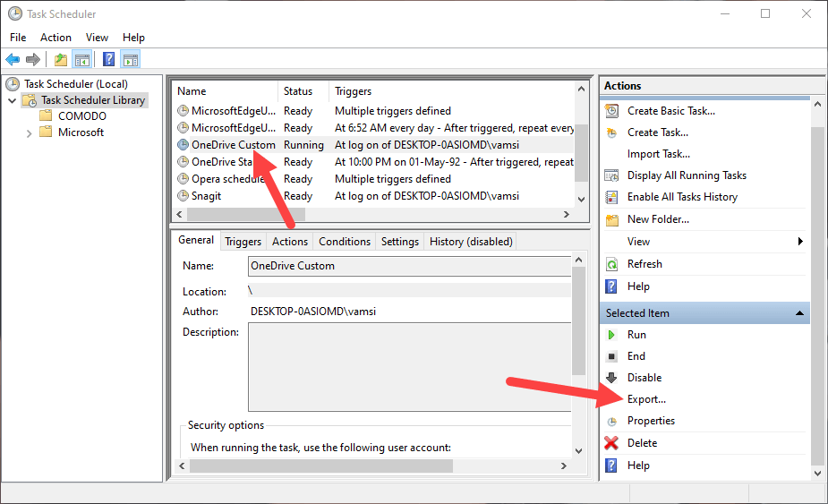Viewport: 828px width, 504px height.
Task: Click Create Basic Task... action
Action: (x=671, y=111)
